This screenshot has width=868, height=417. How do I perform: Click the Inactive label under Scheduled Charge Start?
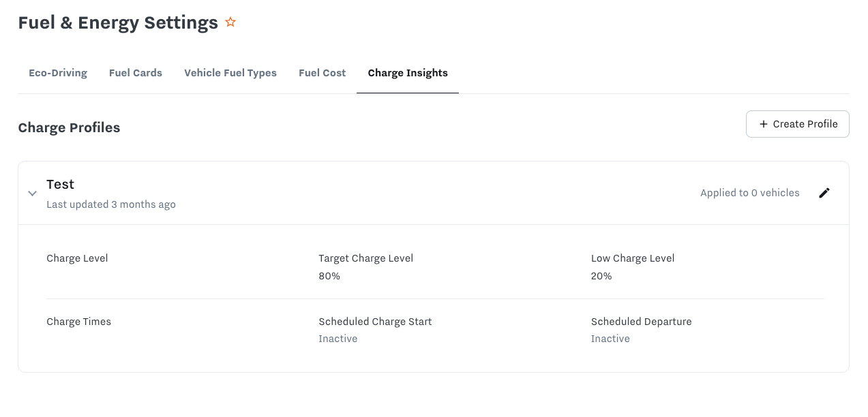click(x=338, y=338)
